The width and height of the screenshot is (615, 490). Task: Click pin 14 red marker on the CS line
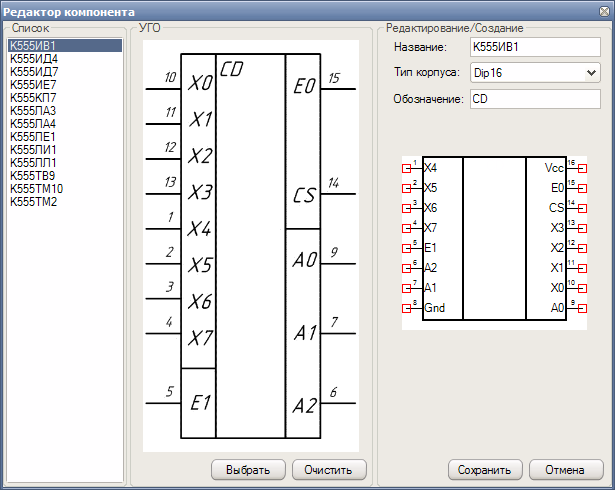coord(582,208)
